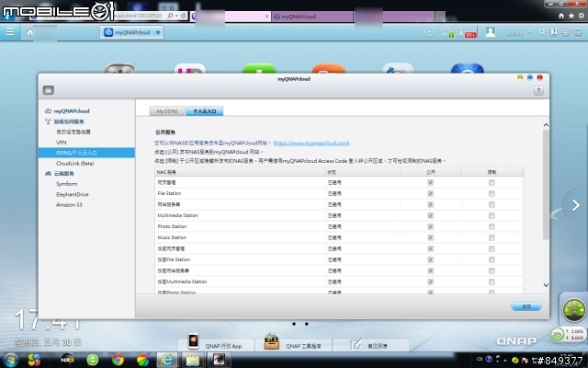588x368 pixels.
Task: Go to the next desktop page arrow
Action: 576,205
